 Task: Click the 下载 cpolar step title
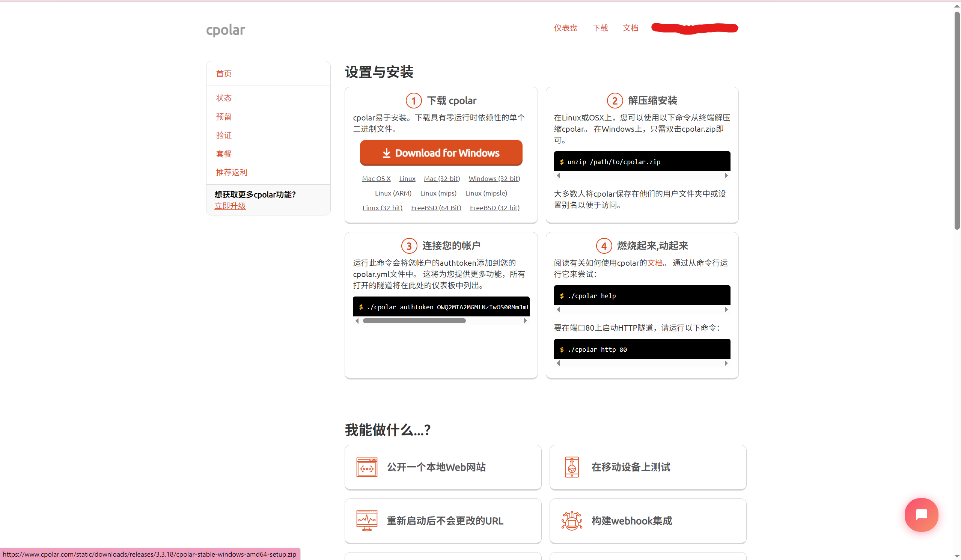[x=452, y=100]
